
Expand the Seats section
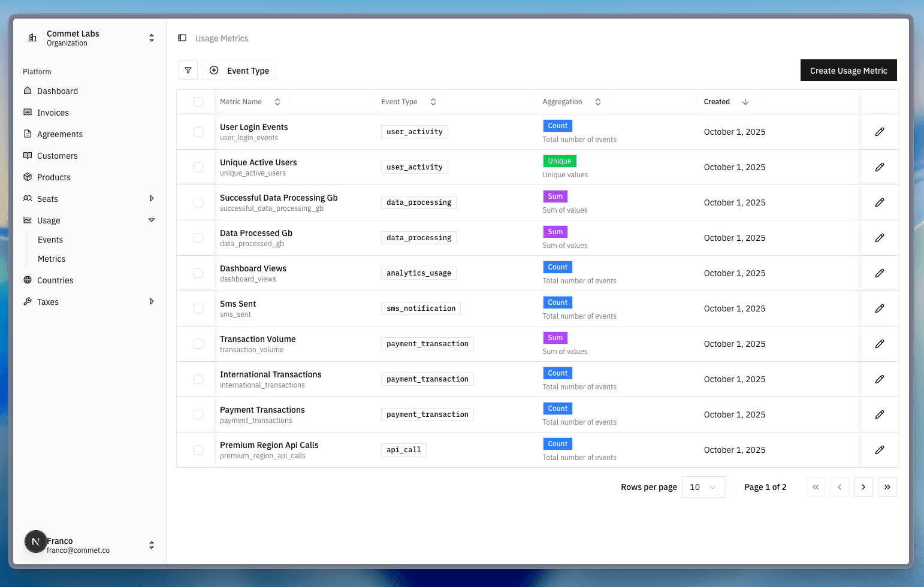[152, 198]
